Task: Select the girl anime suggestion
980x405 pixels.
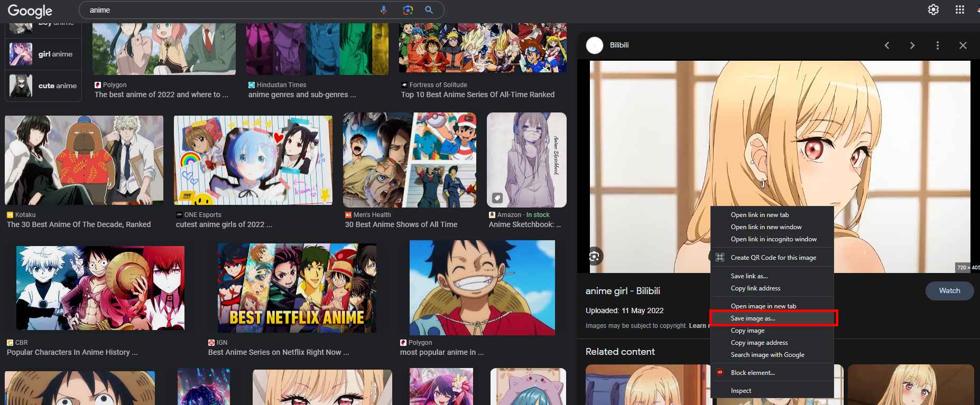Action: tap(43, 54)
